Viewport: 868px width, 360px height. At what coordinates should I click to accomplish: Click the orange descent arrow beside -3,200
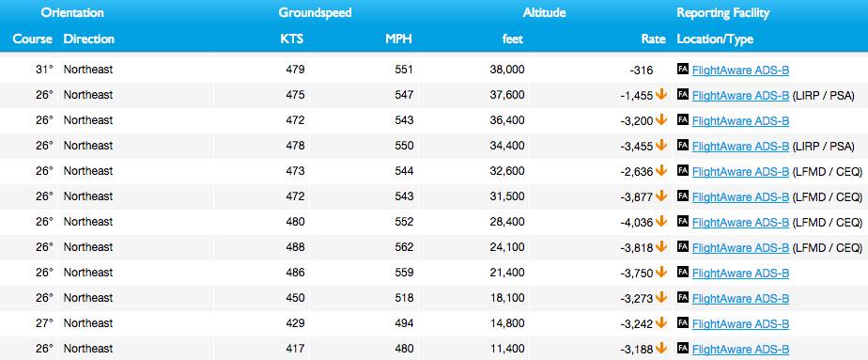click(x=661, y=119)
